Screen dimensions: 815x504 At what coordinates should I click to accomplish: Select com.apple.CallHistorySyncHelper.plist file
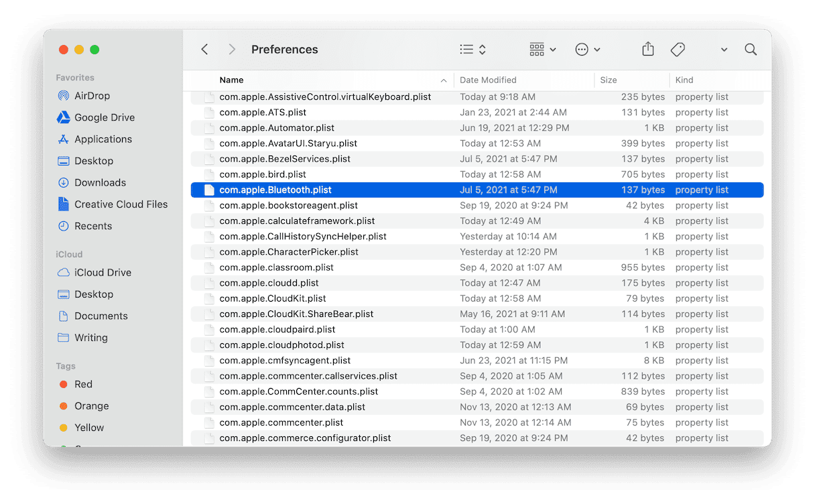tap(477, 237)
